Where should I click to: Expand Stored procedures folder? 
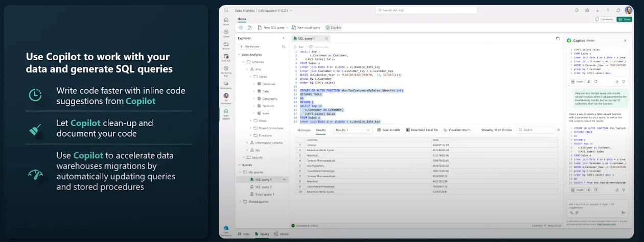pos(250,128)
